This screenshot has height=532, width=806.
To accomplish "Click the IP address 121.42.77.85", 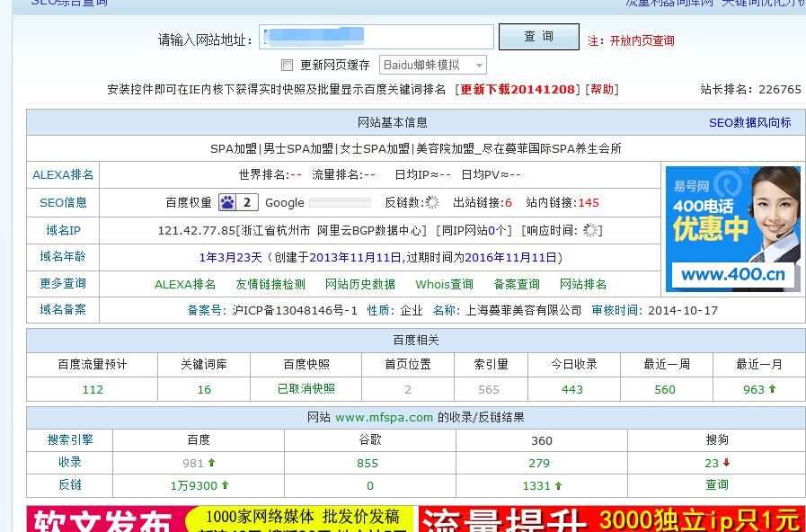I will pos(197,230).
